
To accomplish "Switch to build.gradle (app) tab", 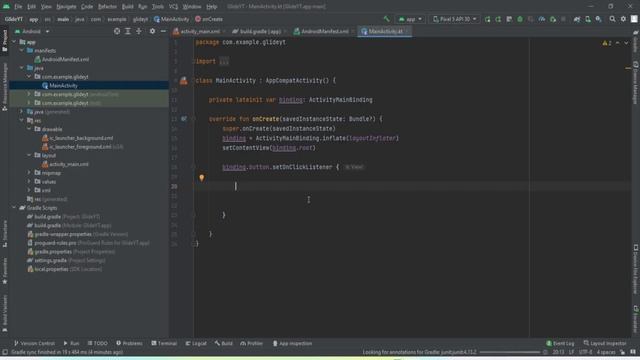I will click(x=259, y=31).
